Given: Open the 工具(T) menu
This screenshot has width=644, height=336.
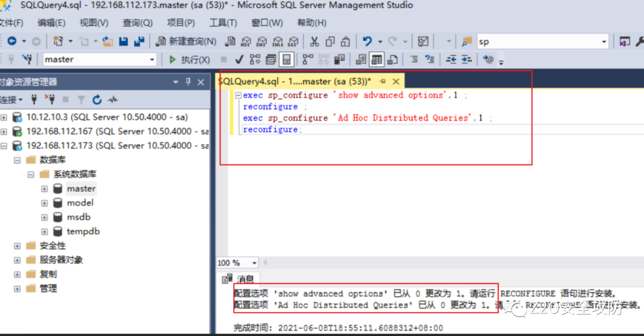Looking at the screenshot, I should [223, 23].
